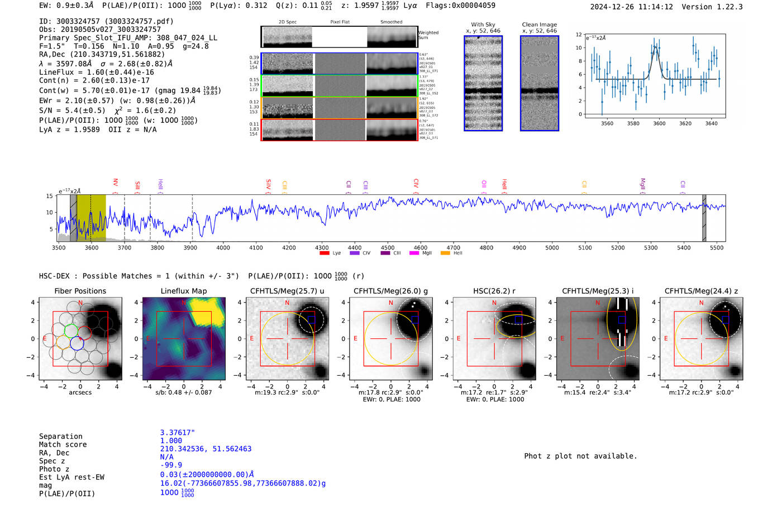Image resolution: width=782 pixels, height=532 pixels.
Task: Click the S/N = 5.4(±0.5) text
Action: [72, 111]
